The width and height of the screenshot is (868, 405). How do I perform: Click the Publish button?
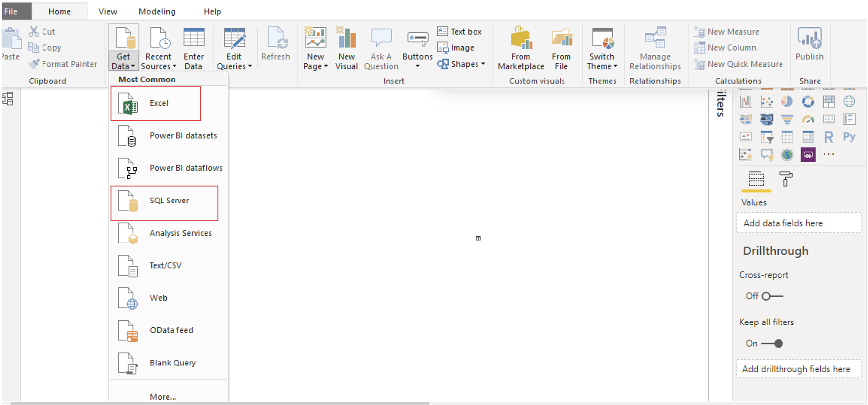coord(810,44)
